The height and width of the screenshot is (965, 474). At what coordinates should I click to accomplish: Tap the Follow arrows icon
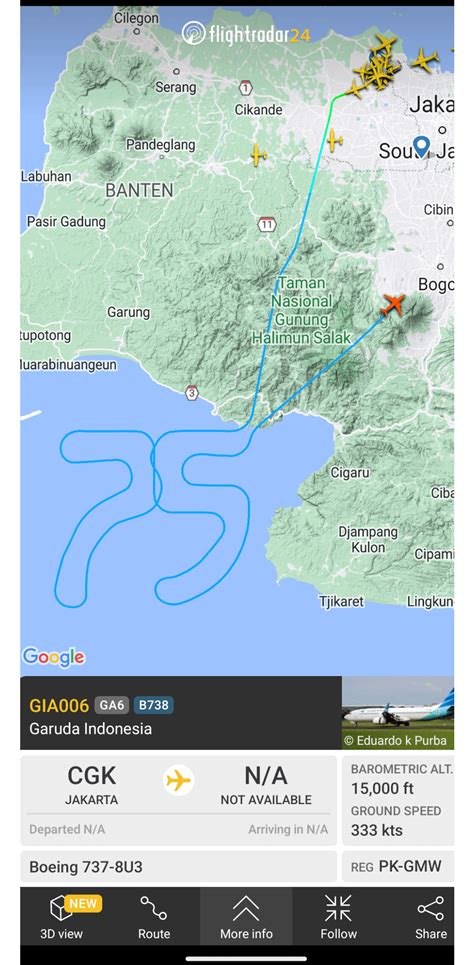(338, 908)
